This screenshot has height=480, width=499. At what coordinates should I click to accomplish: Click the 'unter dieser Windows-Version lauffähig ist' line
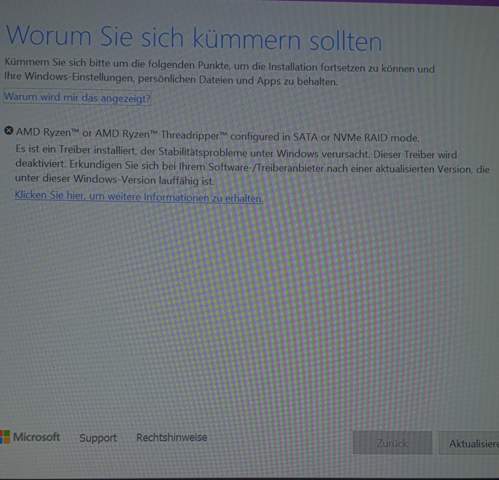(x=114, y=179)
